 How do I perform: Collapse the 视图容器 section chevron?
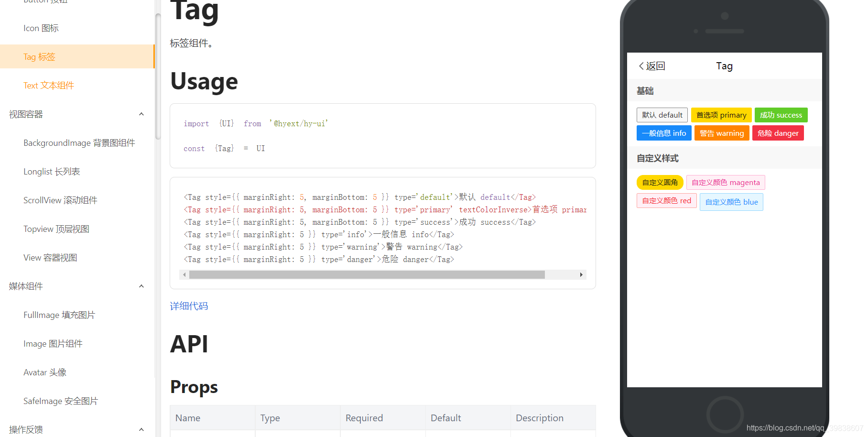[141, 114]
